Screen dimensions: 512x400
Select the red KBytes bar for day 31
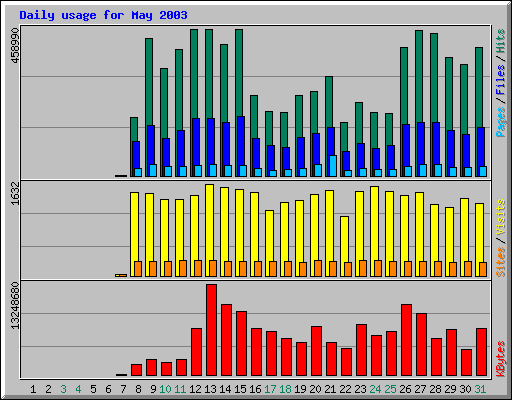pyautogui.click(x=481, y=352)
